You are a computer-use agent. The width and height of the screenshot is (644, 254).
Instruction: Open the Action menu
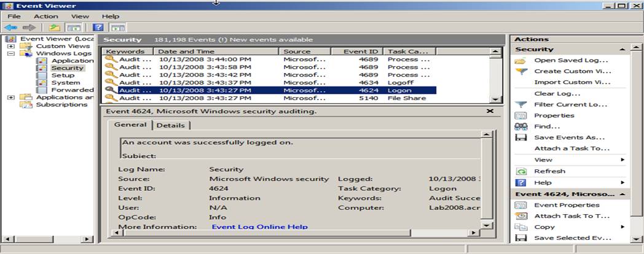point(46,16)
